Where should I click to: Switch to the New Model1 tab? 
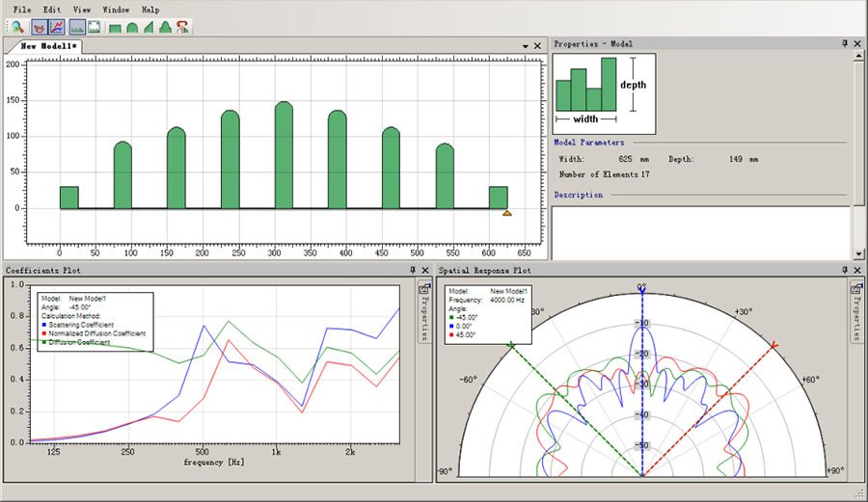click(50, 45)
